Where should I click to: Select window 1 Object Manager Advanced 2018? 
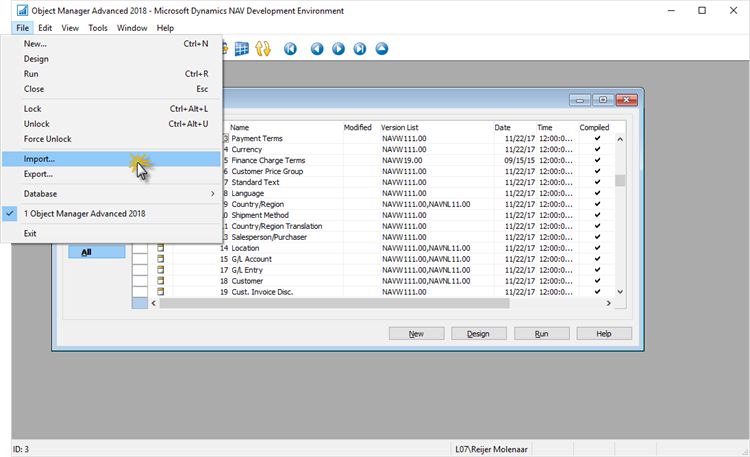(x=111, y=213)
